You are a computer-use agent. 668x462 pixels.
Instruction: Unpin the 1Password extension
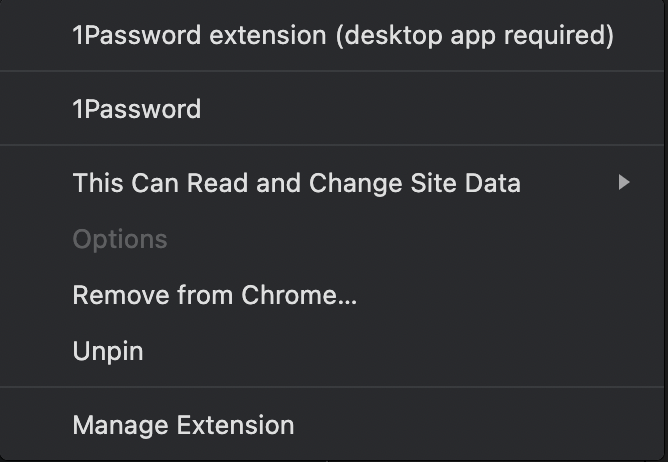(x=108, y=351)
